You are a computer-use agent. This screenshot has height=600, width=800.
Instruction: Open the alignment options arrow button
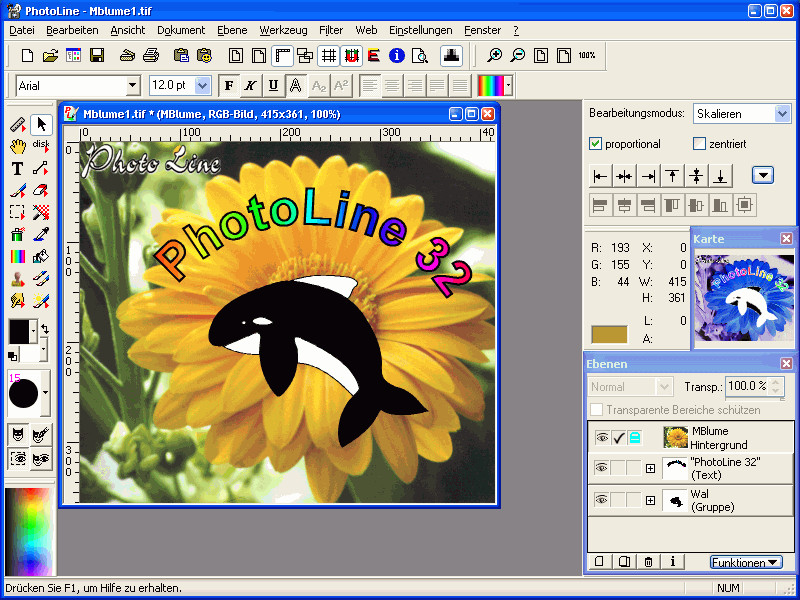coord(763,176)
